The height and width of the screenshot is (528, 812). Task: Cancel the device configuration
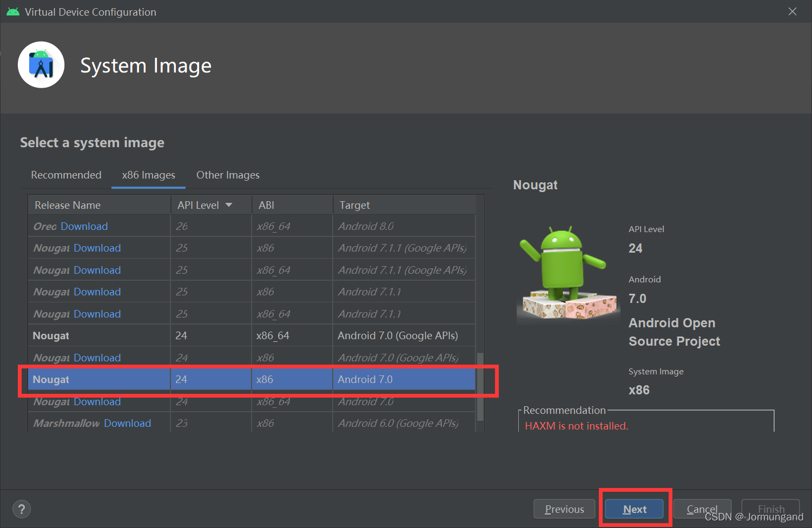702,509
